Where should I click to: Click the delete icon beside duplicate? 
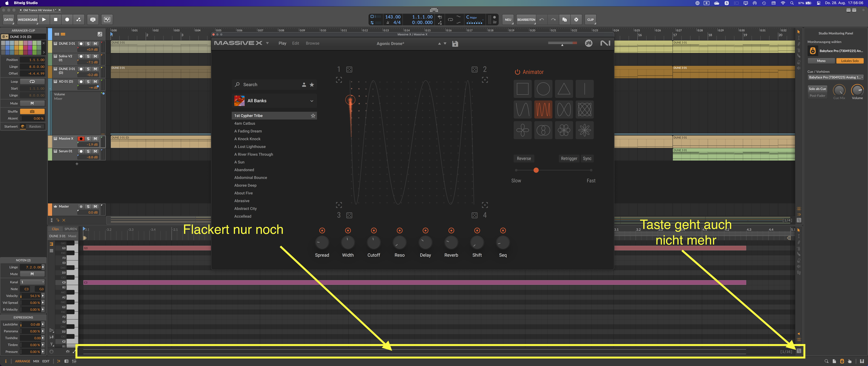click(x=576, y=19)
